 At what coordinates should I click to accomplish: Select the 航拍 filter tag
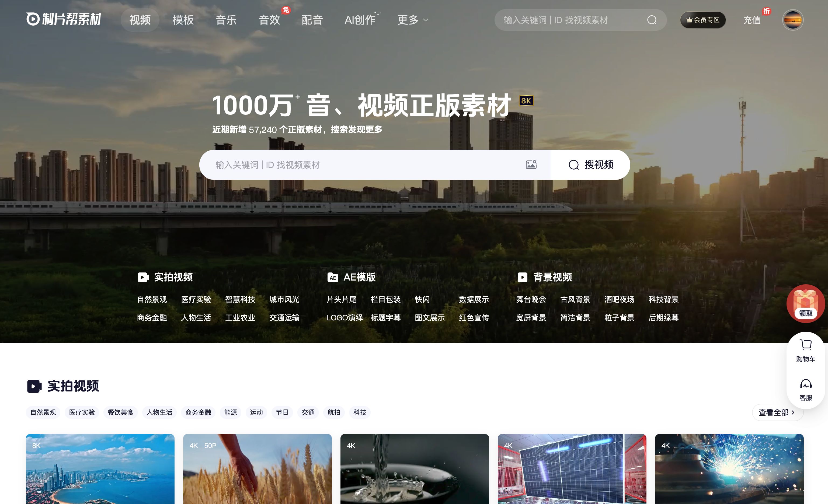(334, 412)
